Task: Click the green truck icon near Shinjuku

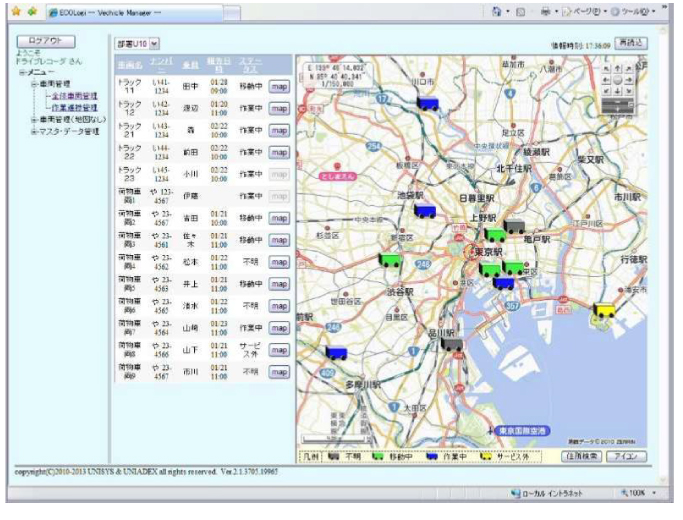Action: [390, 260]
